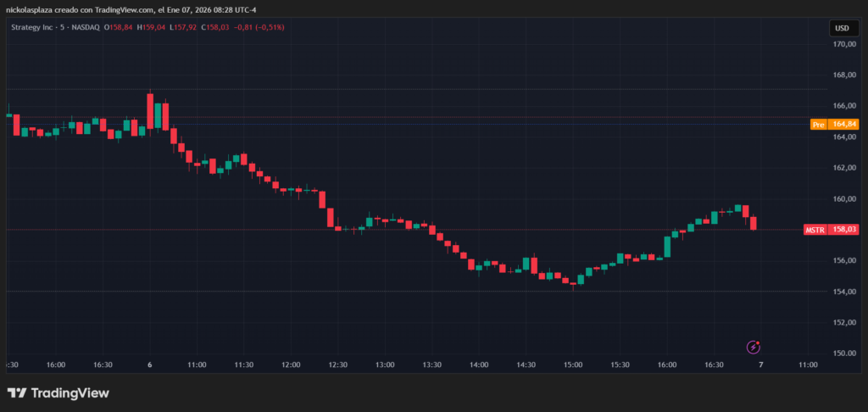
Task: Click the 15:00 time axis label
Action: (572, 365)
